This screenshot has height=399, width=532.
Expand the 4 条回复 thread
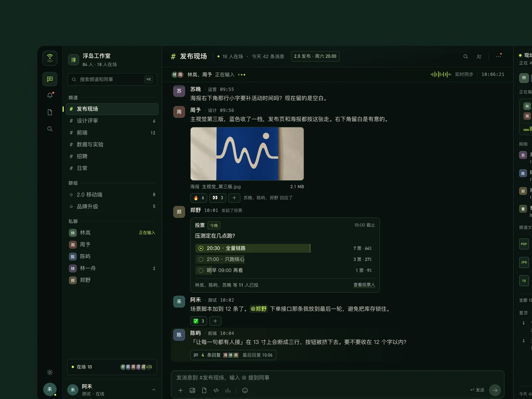[x=233, y=355]
